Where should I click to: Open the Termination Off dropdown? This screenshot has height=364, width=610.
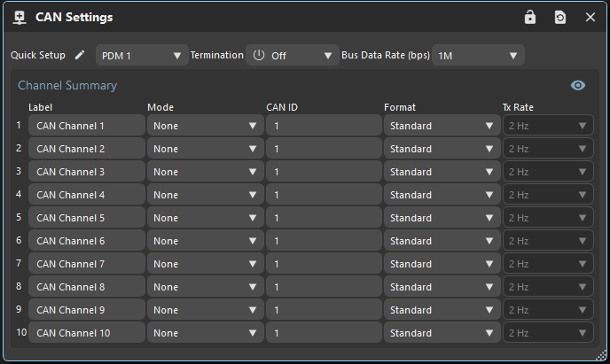click(x=293, y=56)
